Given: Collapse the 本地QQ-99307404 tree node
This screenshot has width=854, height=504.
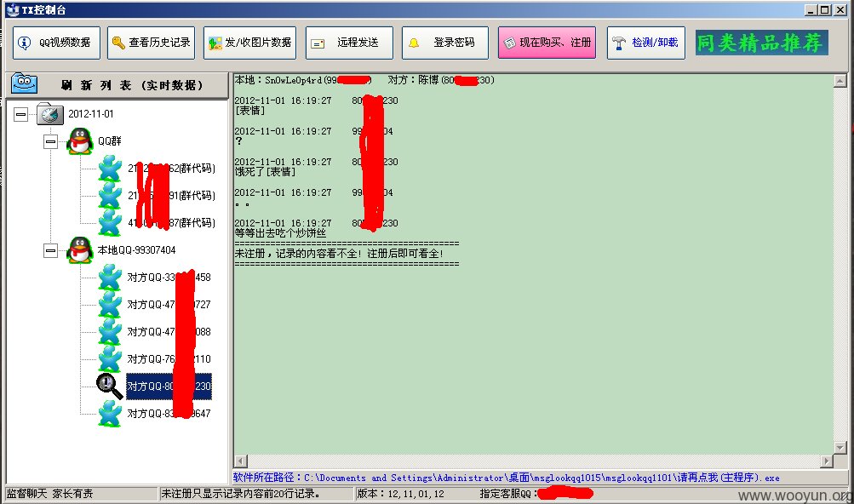Looking at the screenshot, I should click(50, 250).
